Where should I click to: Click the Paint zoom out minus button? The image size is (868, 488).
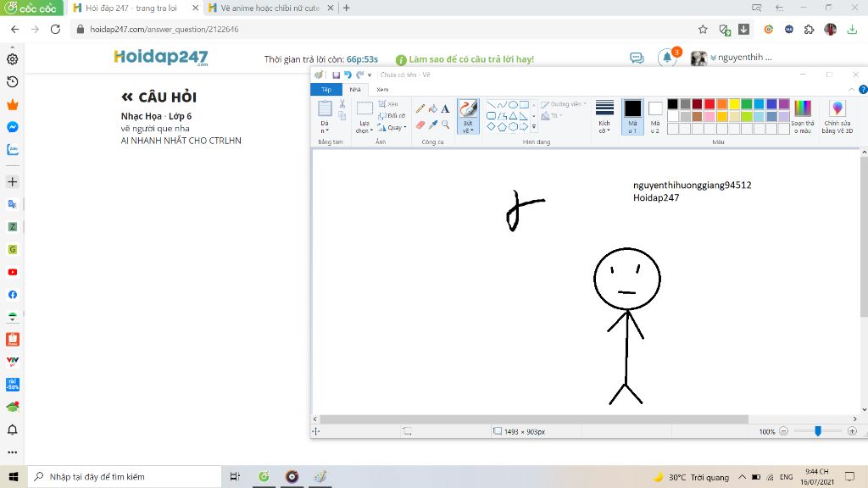(x=783, y=431)
